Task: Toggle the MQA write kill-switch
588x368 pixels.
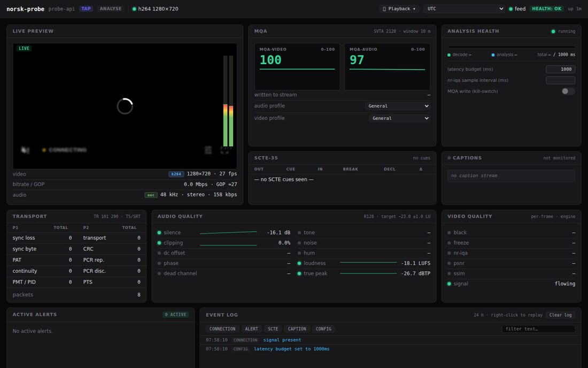Action: point(568,91)
